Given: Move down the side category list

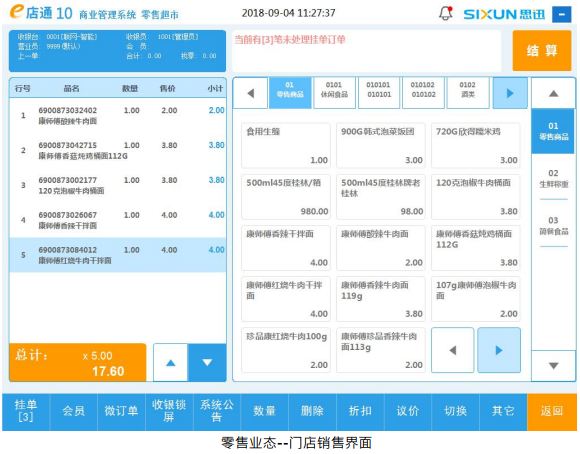Looking at the screenshot, I should point(553,366).
